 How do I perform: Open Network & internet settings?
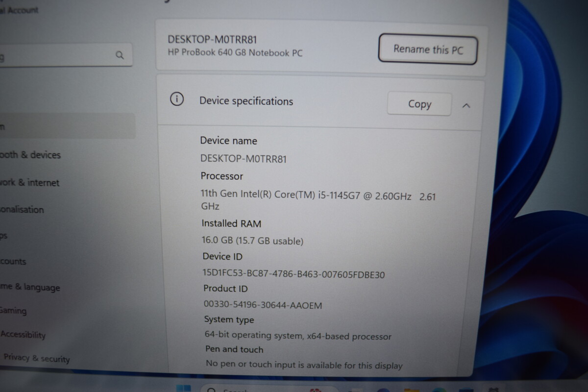click(29, 183)
